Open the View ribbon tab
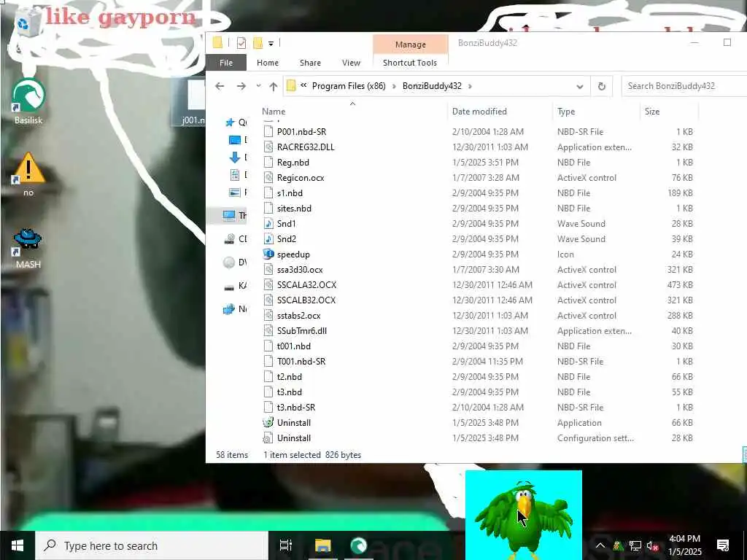Screen dimensions: 747x560 pos(351,63)
